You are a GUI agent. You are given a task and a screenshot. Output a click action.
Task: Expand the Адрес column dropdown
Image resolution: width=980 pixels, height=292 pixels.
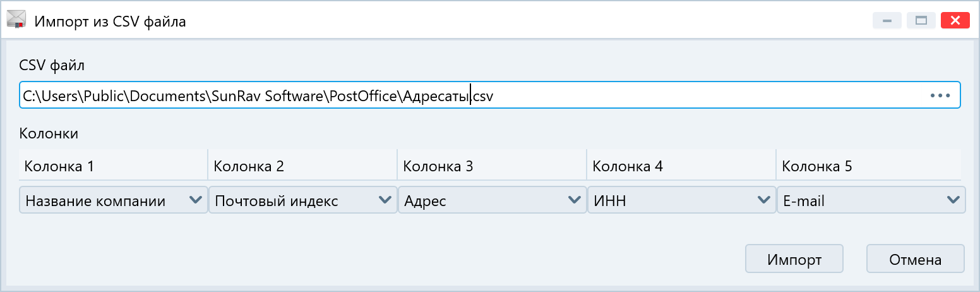click(493, 200)
